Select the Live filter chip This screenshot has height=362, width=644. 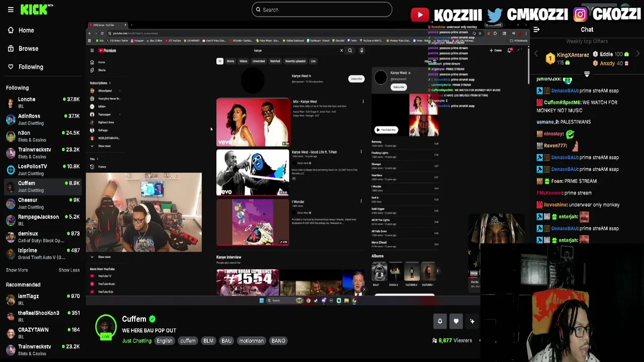(x=313, y=61)
